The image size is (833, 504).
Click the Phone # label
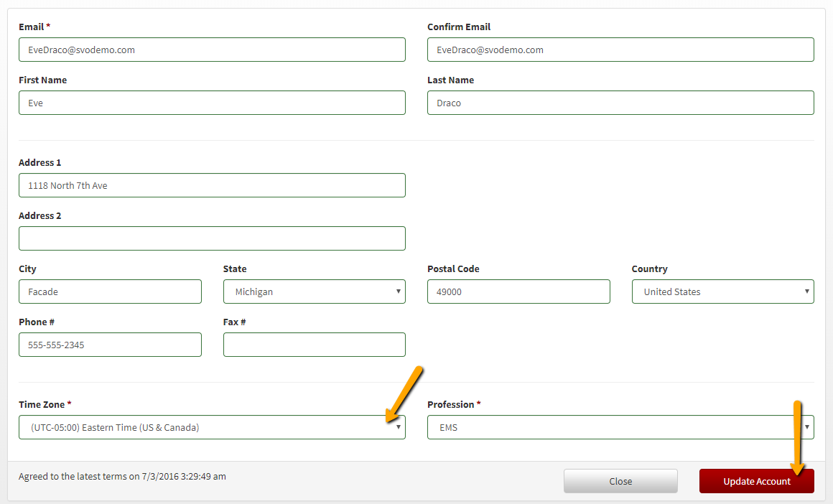click(37, 322)
